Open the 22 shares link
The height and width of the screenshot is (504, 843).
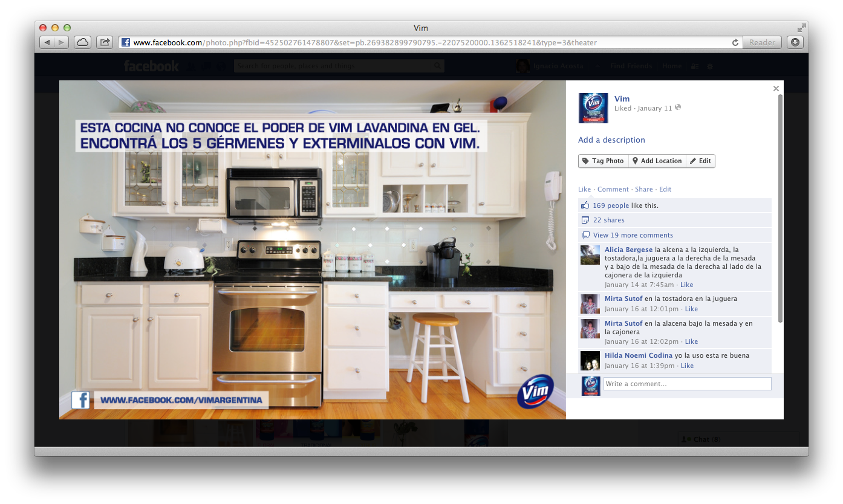(x=609, y=220)
